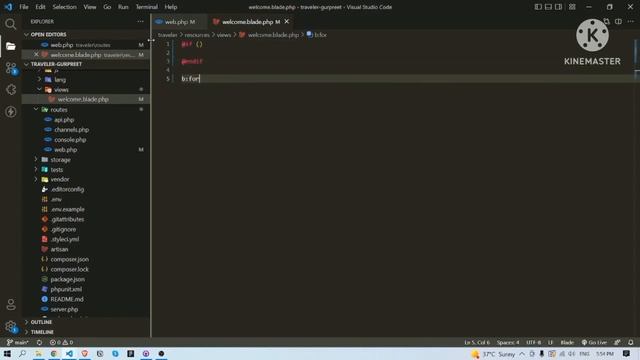Click the Windows Start button

pyautogui.click(x=7, y=353)
